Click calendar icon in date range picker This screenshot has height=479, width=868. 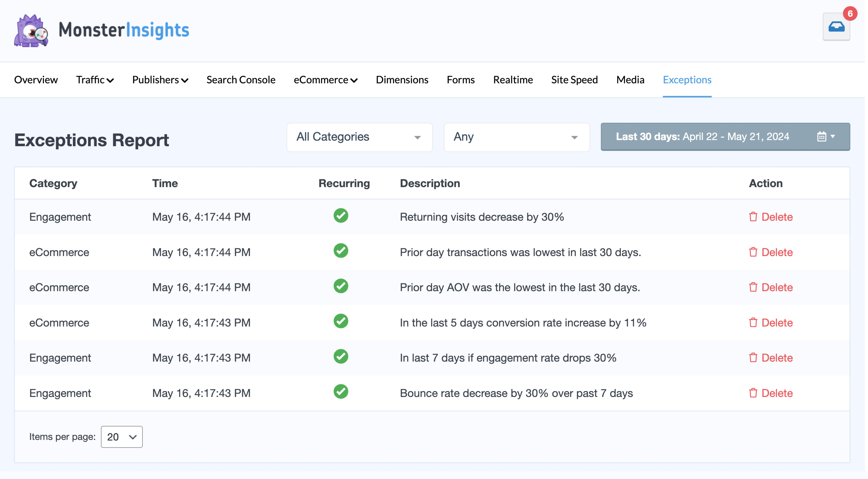click(822, 136)
